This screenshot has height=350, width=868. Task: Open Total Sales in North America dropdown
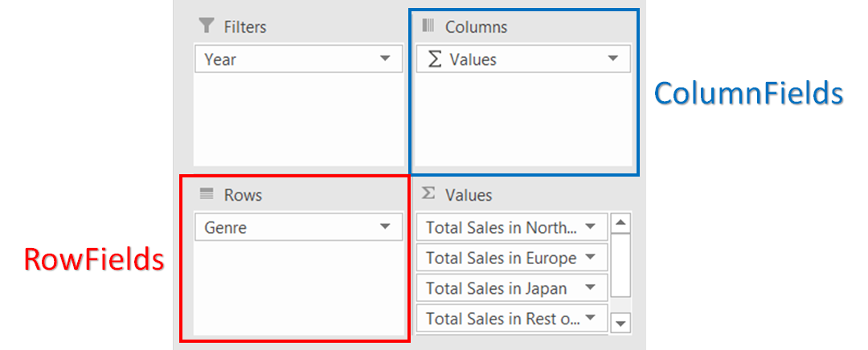(591, 227)
